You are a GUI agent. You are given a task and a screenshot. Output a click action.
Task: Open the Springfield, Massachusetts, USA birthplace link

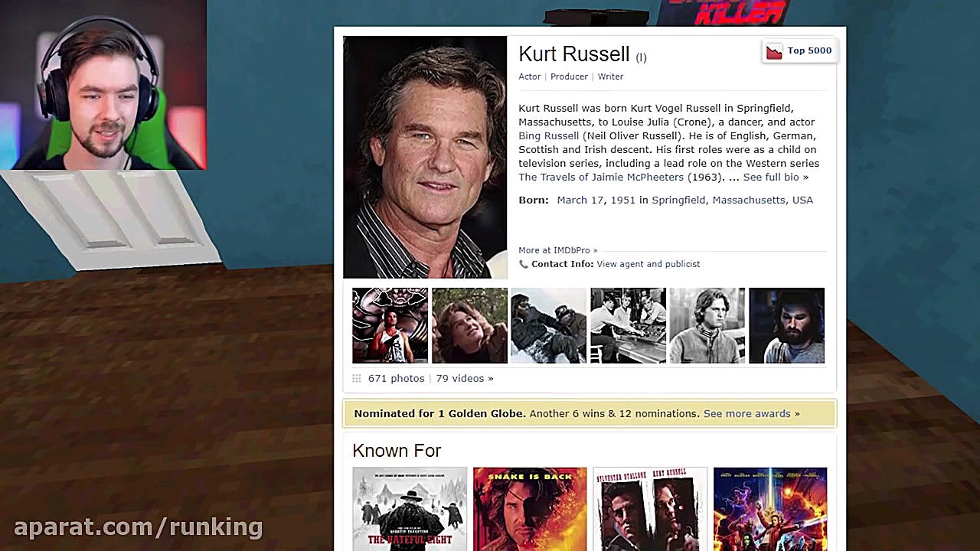click(x=732, y=200)
